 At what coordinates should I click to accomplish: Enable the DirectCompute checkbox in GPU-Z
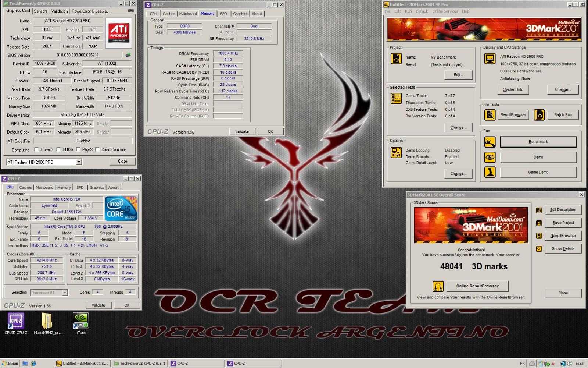pos(97,149)
